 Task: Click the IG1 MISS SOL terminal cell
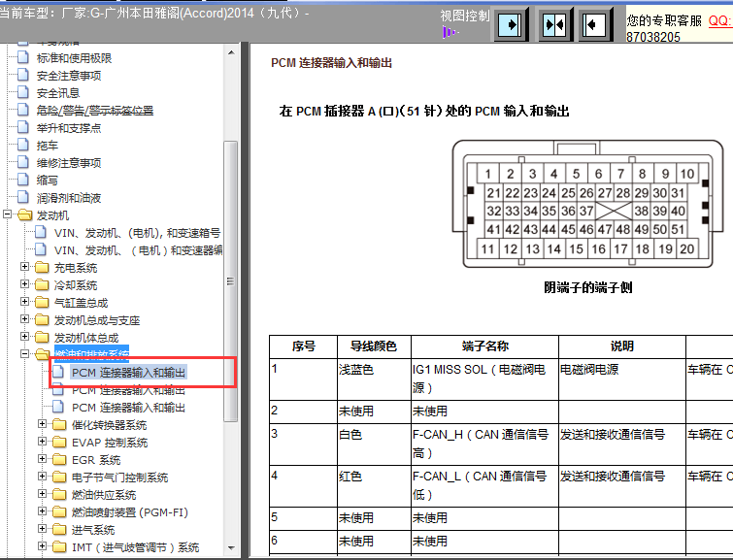[x=484, y=379]
